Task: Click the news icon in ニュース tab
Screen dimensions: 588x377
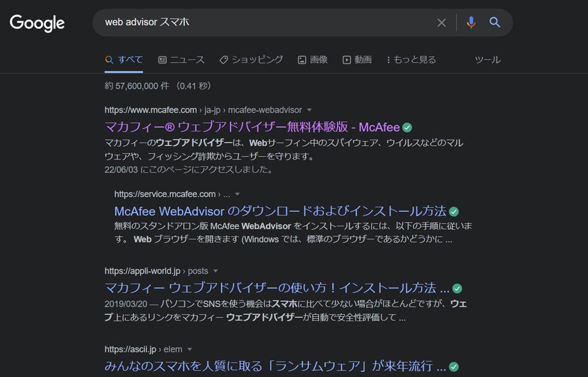Action: [163, 60]
